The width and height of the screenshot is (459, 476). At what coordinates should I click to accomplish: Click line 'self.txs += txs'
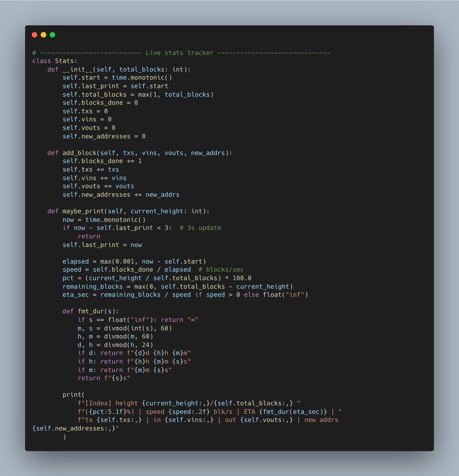[x=91, y=169]
